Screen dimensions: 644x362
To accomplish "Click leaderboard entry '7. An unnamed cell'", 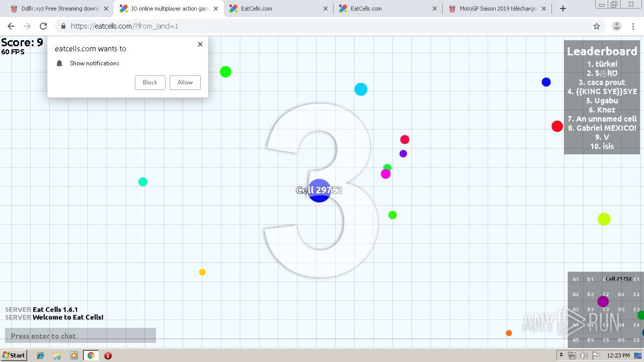I will tap(602, 119).
